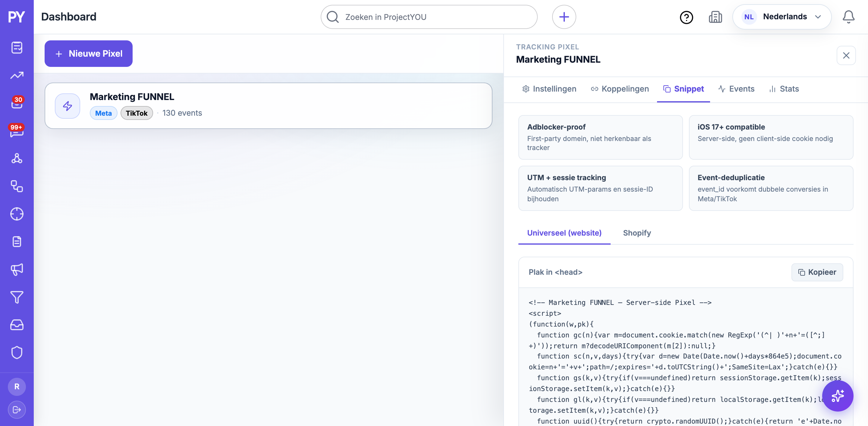Switch to the Events tab
868x426 pixels.
click(x=736, y=89)
